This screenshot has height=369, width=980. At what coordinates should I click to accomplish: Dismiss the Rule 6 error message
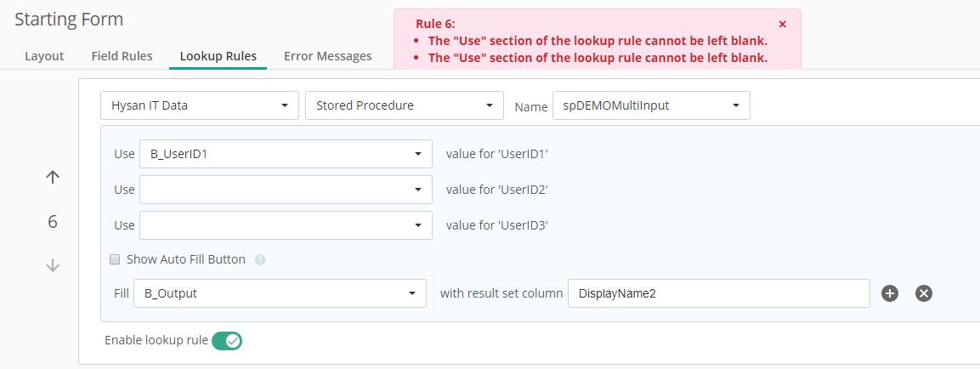pyautogui.click(x=783, y=25)
